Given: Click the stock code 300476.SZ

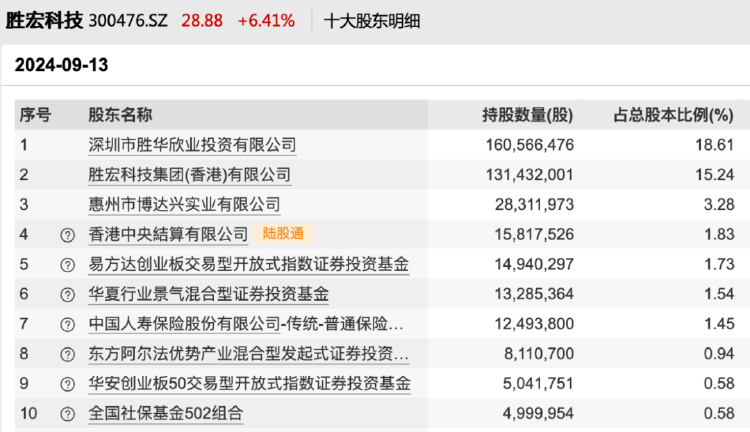Looking at the screenshot, I should coord(128,21).
